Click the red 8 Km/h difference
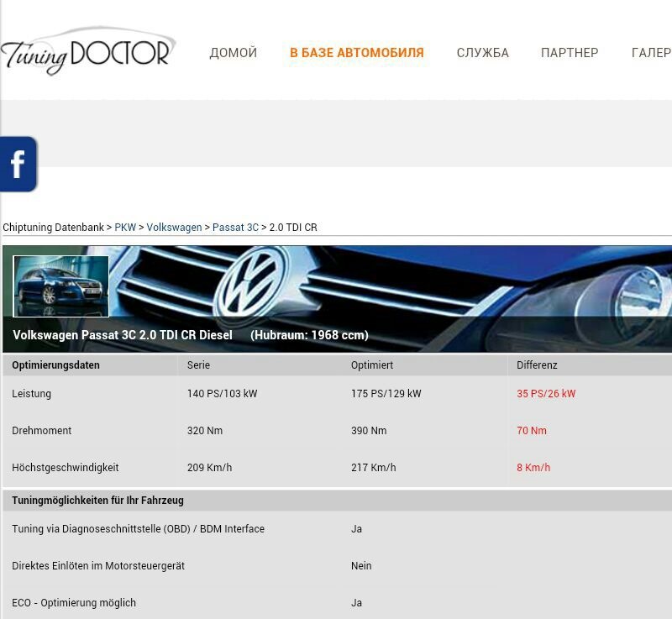Screen dimensions: 672x619 click(533, 467)
